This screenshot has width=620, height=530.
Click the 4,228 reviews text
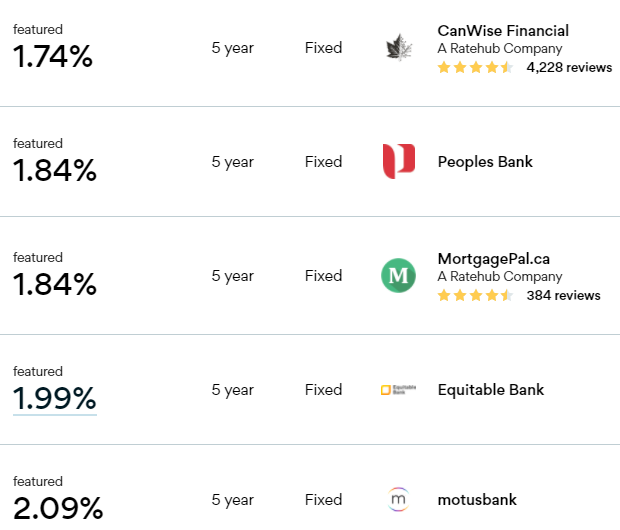[x=569, y=67]
